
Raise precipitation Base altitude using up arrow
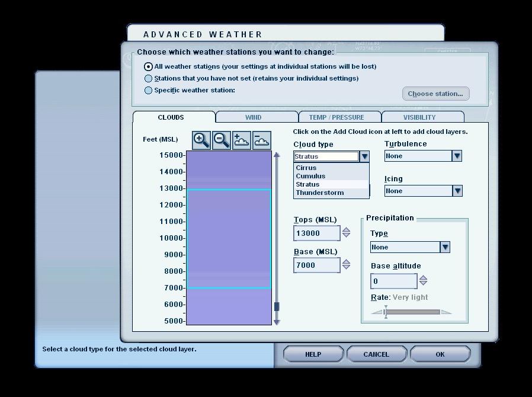[x=423, y=278]
